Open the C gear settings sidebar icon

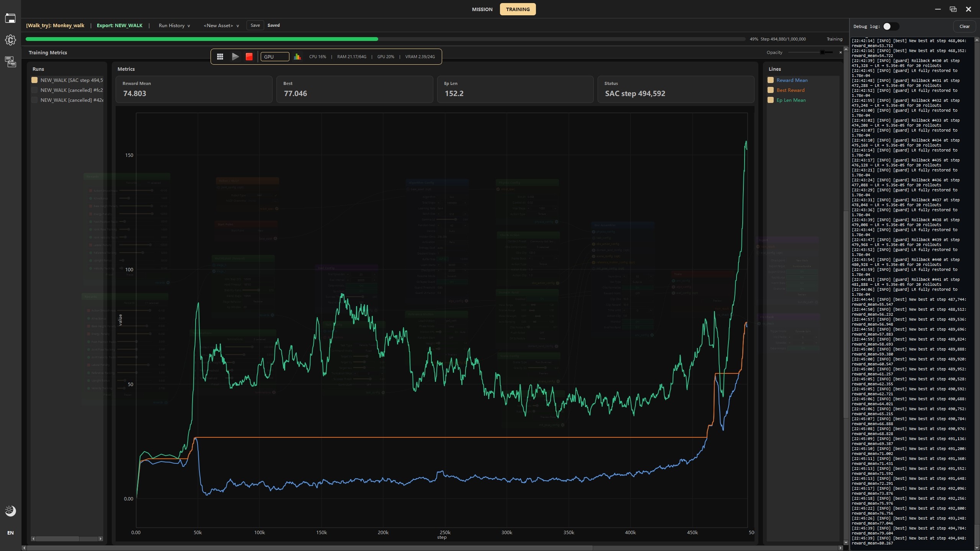pyautogui.click(x=10, y=40)
